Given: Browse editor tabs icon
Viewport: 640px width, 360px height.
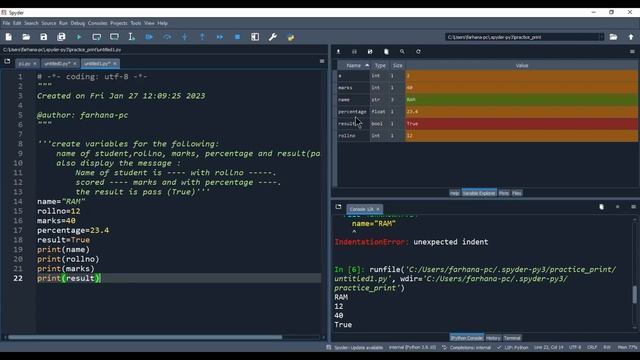Looking at the screenshot, I should (x=7, y=61).
